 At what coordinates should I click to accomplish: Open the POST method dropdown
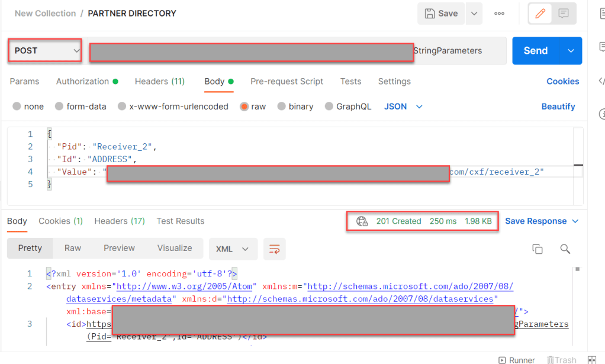point(45,51)
